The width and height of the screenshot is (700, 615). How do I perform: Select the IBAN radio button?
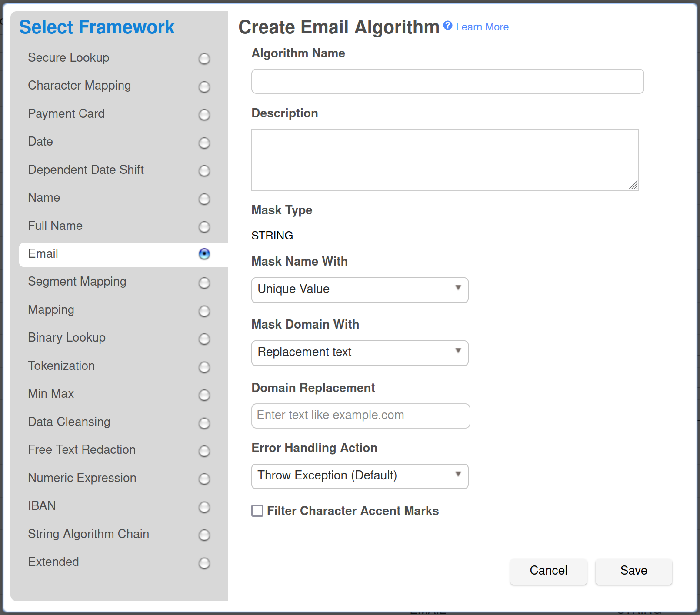tap(204, 507)
